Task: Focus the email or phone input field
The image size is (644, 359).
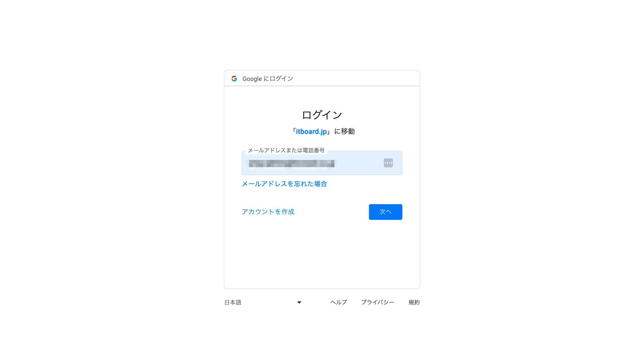Action: [x=322, y=163]
